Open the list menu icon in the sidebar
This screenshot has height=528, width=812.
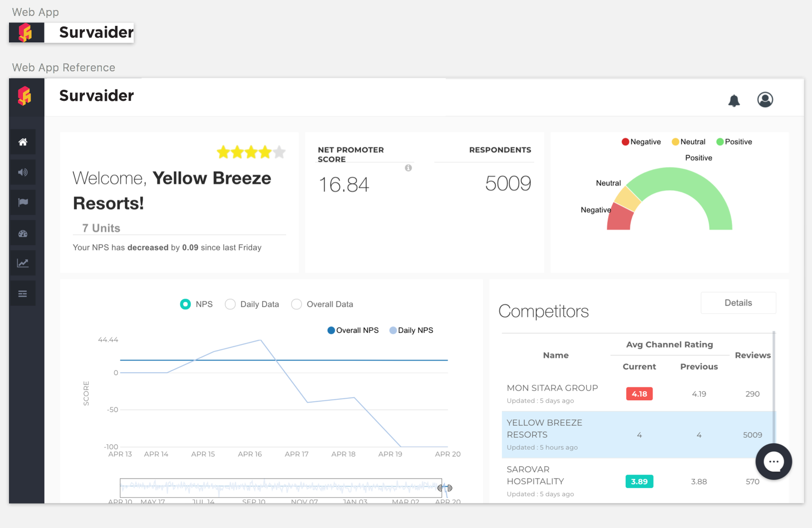[x=23, y=294]
